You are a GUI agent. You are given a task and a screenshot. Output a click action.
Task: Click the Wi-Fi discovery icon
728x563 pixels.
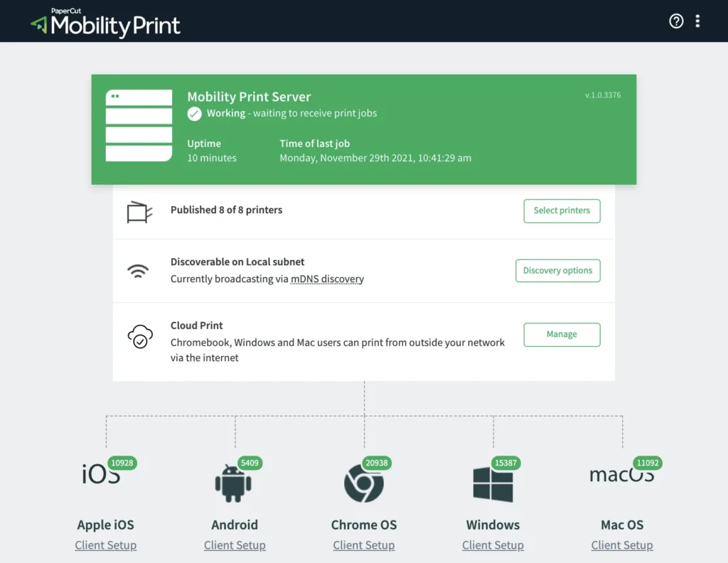(x=138, y=271)
